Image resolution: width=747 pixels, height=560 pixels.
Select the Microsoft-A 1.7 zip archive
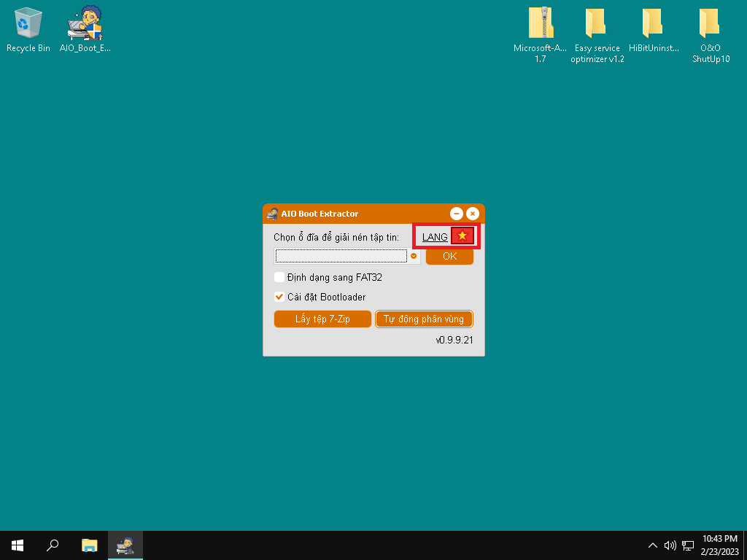pos(540,29)
